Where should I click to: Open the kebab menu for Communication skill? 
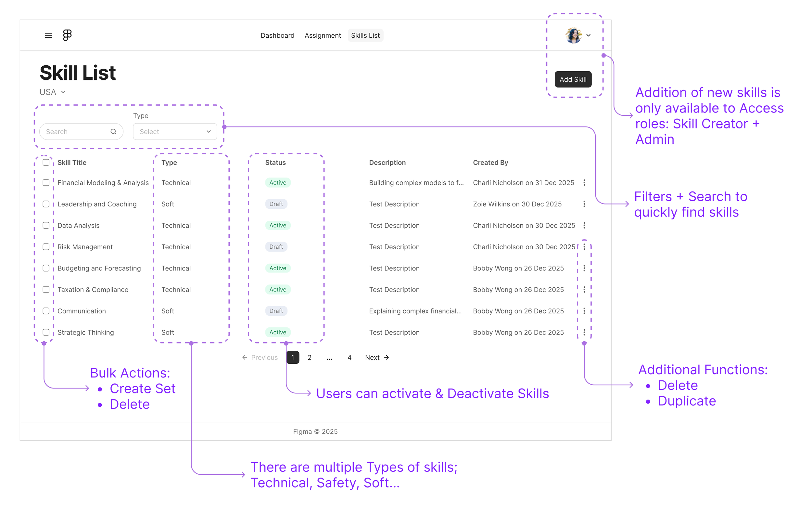584,311
